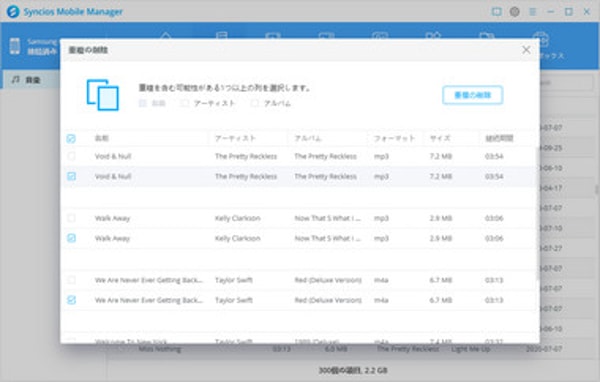Uncheck the checked Void & Null row
Screen dimensions: 600x382
point(71,176)
